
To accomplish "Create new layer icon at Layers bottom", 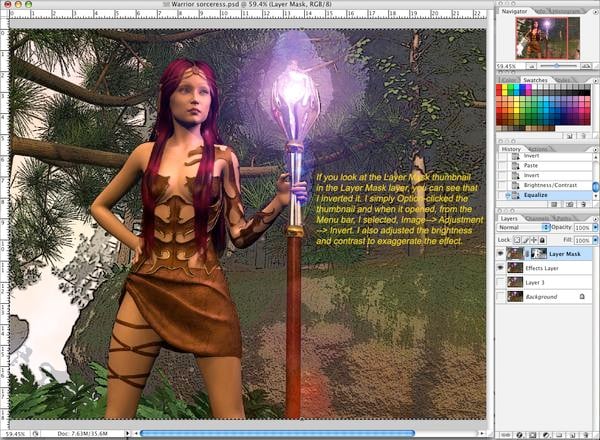I will coord(572,435).
